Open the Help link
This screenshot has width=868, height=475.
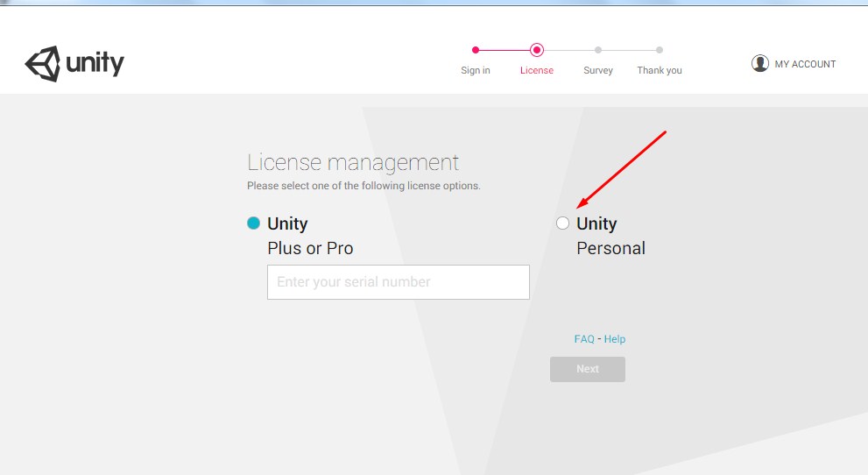point(615,339)
